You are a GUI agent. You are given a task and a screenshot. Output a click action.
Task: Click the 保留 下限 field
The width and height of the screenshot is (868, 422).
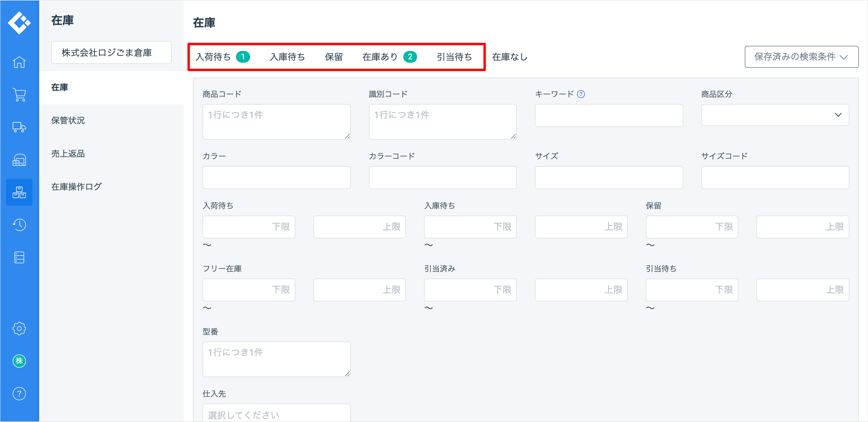[692, 227]
